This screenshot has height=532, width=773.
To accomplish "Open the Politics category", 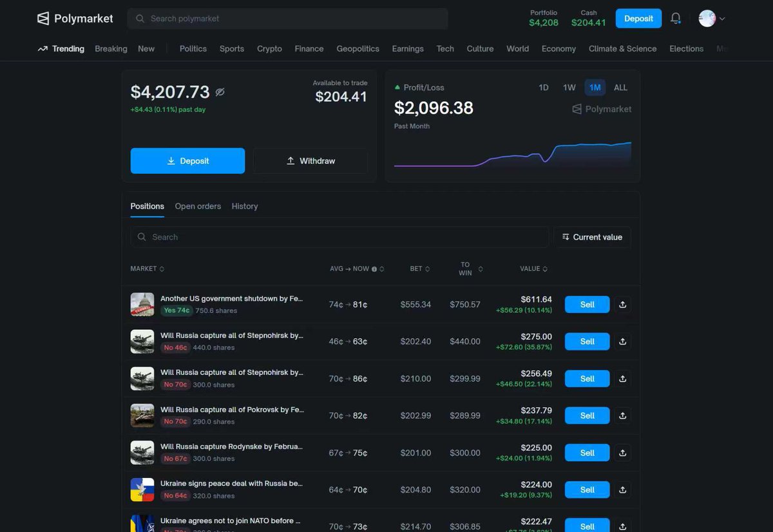I will pos(193,49).
